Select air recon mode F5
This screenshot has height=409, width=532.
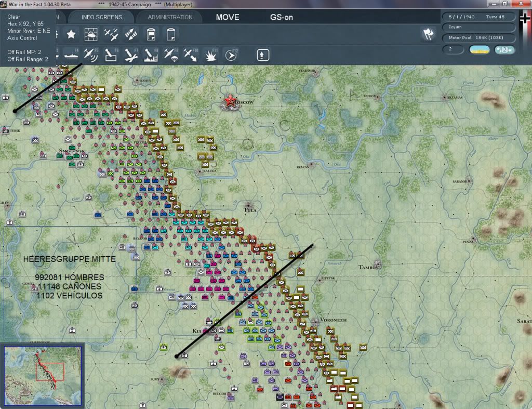tap(91, 55)
